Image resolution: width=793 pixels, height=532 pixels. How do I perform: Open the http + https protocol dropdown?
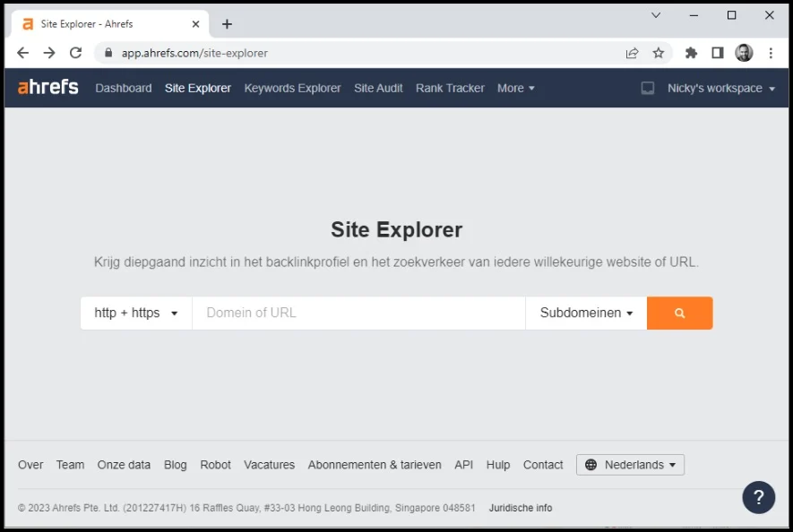point(136,313)
